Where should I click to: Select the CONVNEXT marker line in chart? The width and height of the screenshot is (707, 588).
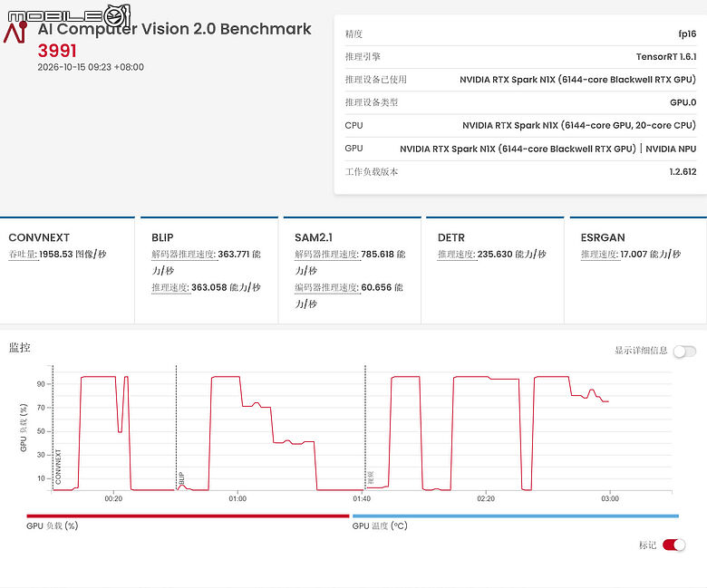[53, 428]
